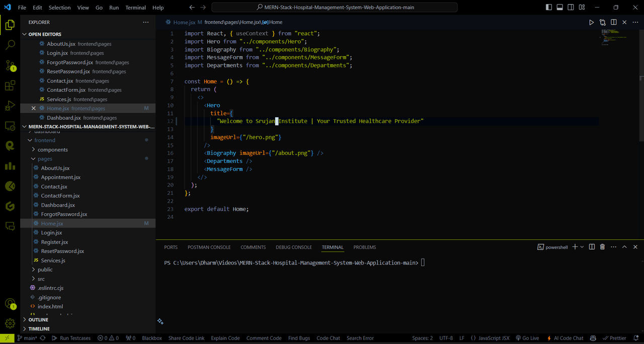This screenshot has width=644, height=344.
Task: Open the Extensions view icon
Action: click(10, 85)
